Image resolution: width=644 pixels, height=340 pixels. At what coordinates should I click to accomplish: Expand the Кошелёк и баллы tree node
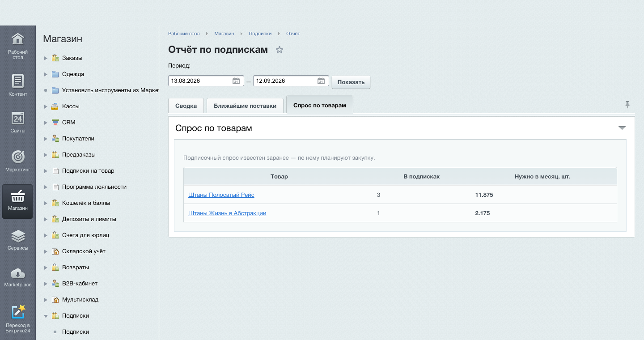[x=46, y=203]
